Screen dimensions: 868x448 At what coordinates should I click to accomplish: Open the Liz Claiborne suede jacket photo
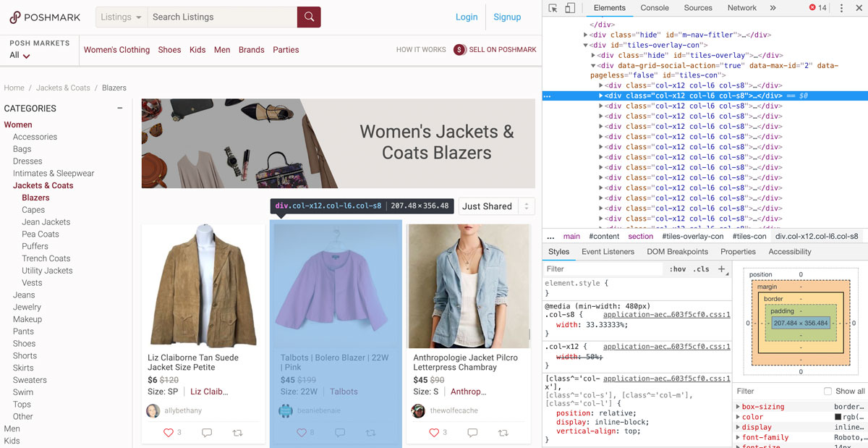tap(203, 286)
